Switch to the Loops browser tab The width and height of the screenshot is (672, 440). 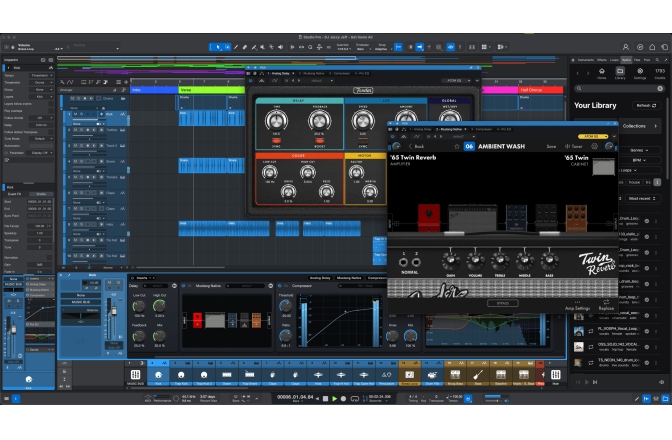pyautogui.click(x=614, y=60)
